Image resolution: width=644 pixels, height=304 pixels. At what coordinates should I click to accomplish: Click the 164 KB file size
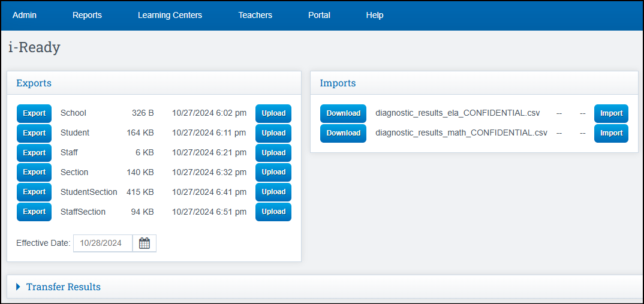(140, 133)
